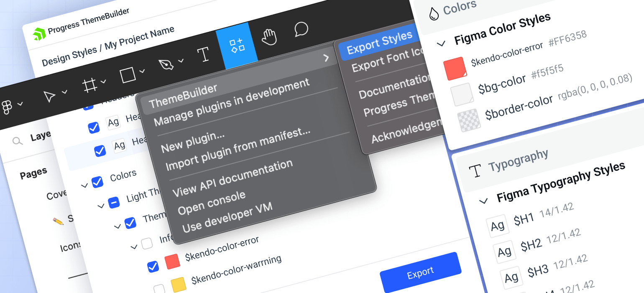
Task: Click the Typography T icon
Action: [x=475, y=171]
